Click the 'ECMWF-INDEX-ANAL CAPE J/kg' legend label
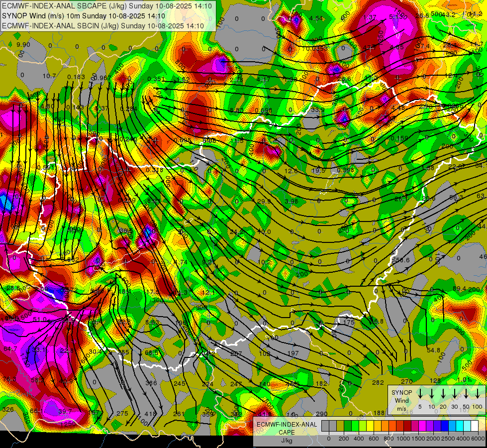Viewport: 487px width, 448px height. pyautogui.click(x=287, y=432)
